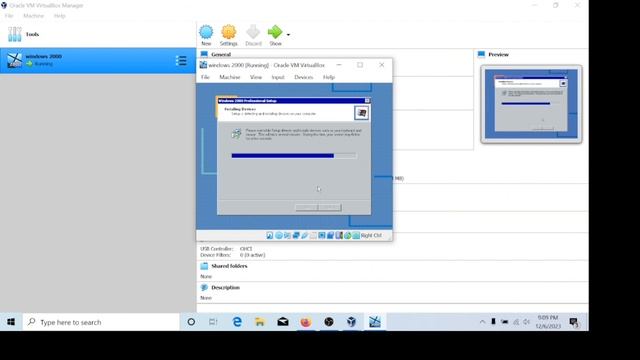Viewport: 640px width, 360px height.
Task: Click the clock showing 9:09 PM
Action: tap(548, 322)
